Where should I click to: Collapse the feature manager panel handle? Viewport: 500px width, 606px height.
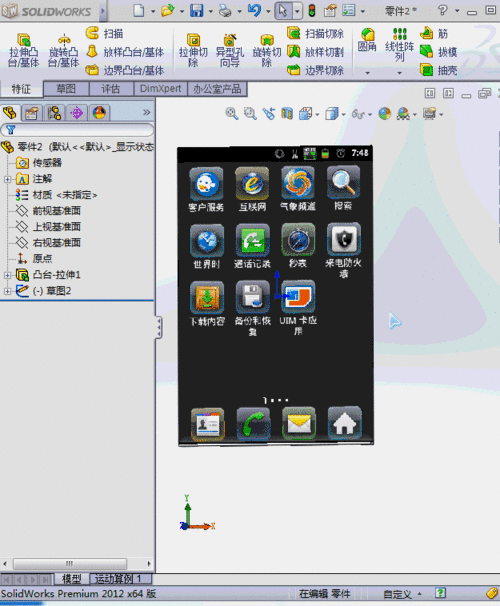158,327
